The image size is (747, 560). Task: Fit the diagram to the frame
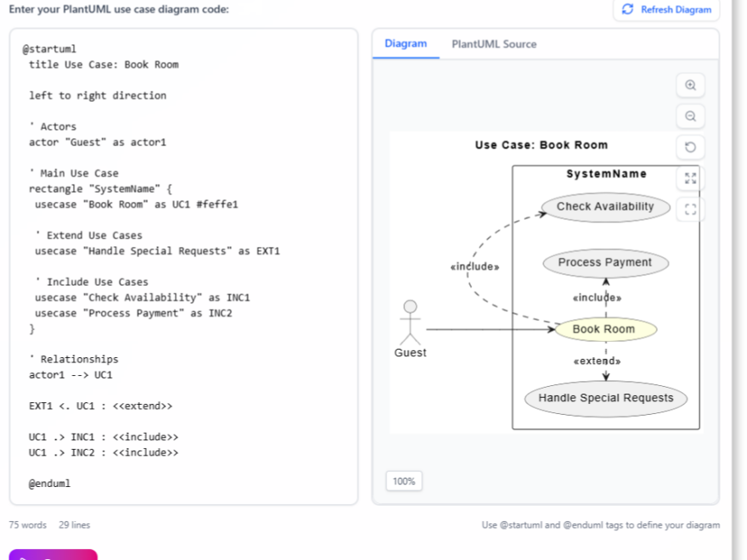pyautogui.click(x=690, y=209)
